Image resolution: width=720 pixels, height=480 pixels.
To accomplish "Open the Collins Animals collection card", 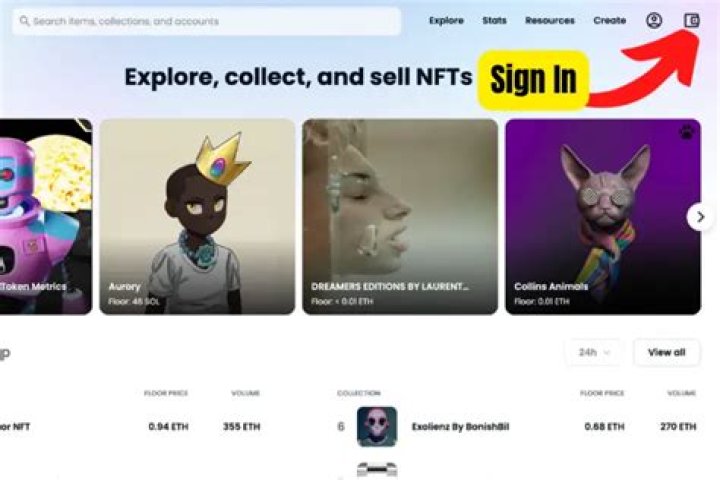I will pos(603,217).
